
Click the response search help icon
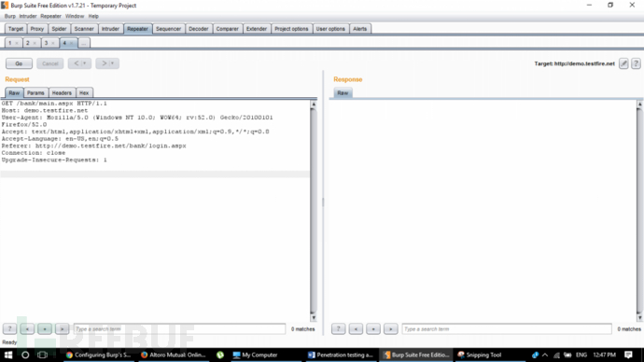(339, 328)
